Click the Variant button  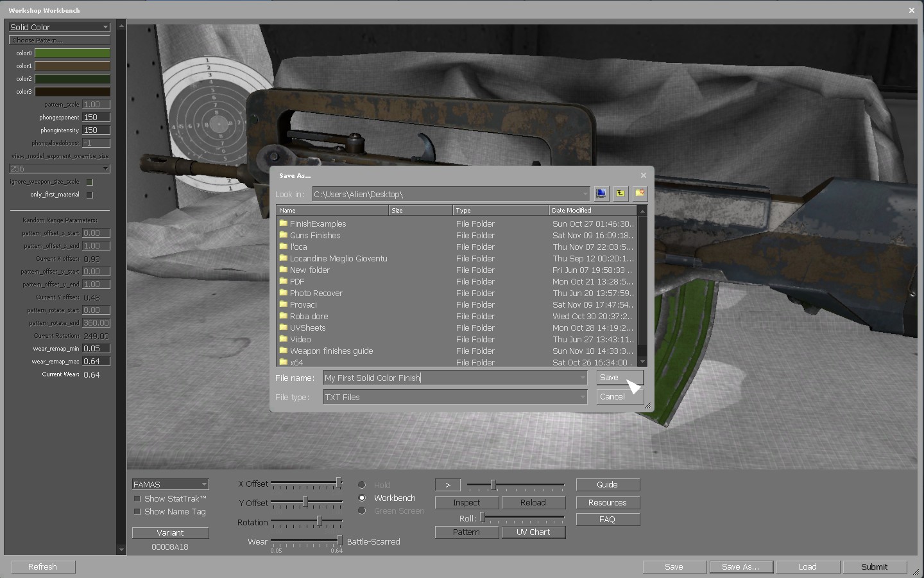(170, 532)
